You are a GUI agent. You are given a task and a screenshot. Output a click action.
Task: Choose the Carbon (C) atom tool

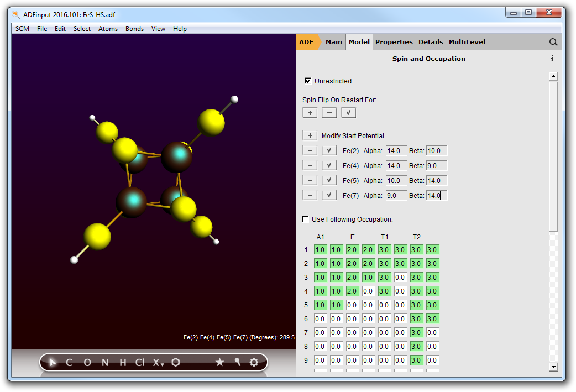(69, 363)
